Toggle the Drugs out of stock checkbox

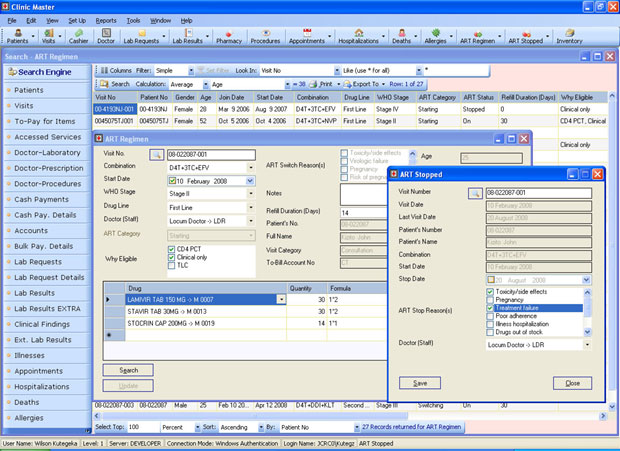490,332
